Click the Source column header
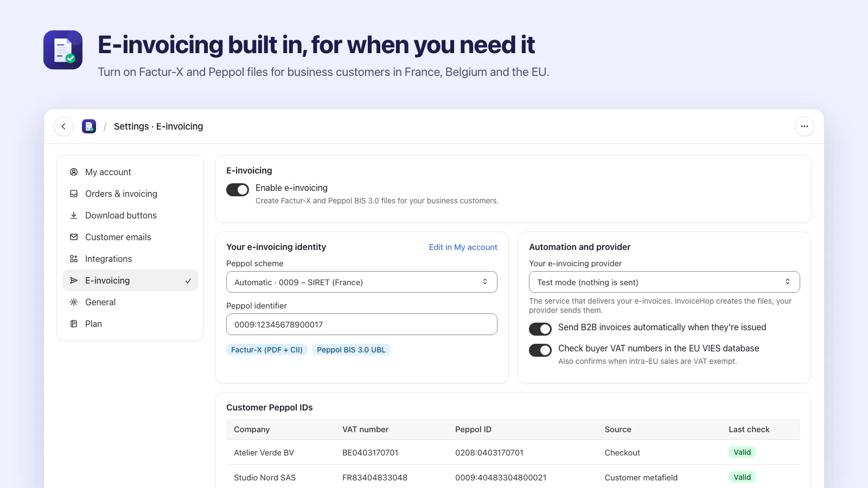Image resolution: width=868 pixels, height=488 pixels. point(618,429)
